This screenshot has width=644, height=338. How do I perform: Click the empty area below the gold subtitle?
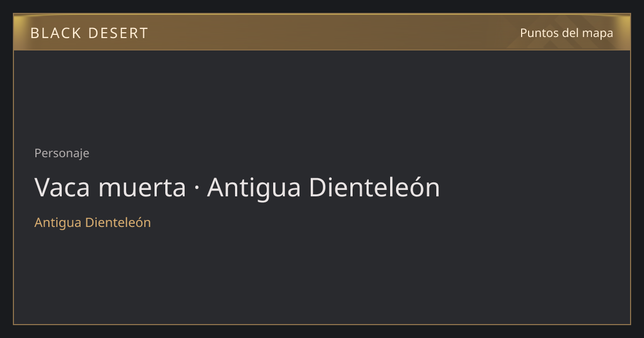pyautogui.click(x=322, y=276)
